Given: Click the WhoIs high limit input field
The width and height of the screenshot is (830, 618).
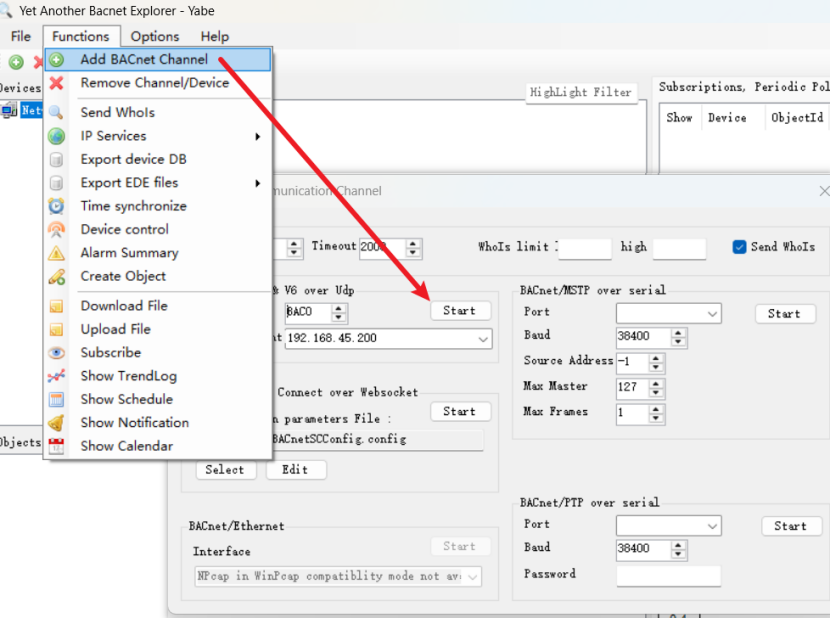Looking at the screenshot, I should pyautogui.click(x=679, y=248).
